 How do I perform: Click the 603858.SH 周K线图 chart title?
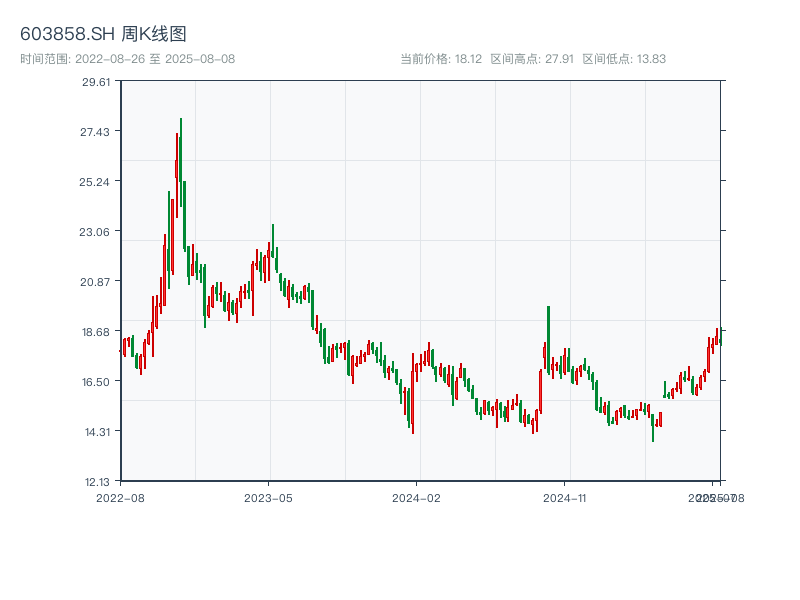point(103,34)
